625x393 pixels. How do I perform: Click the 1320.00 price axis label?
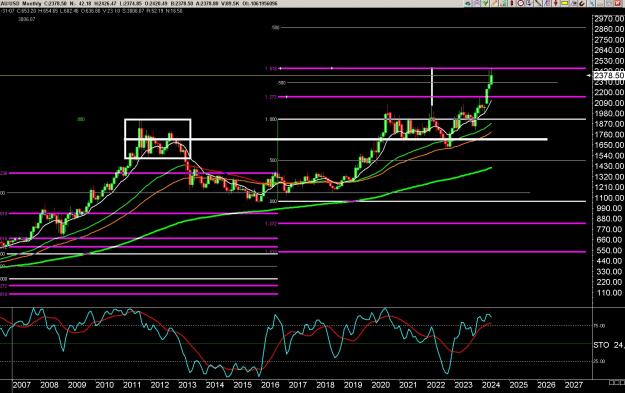pyautogui.click(x=609, y=177)
